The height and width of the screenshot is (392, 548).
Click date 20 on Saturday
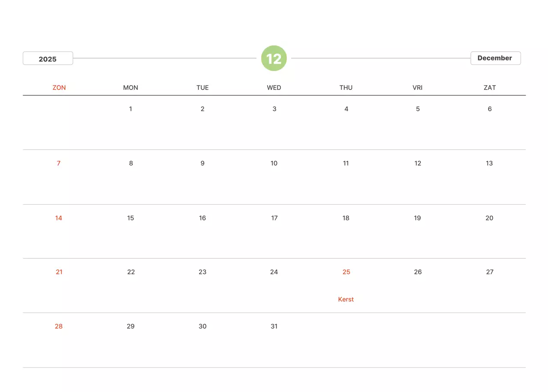489,218
